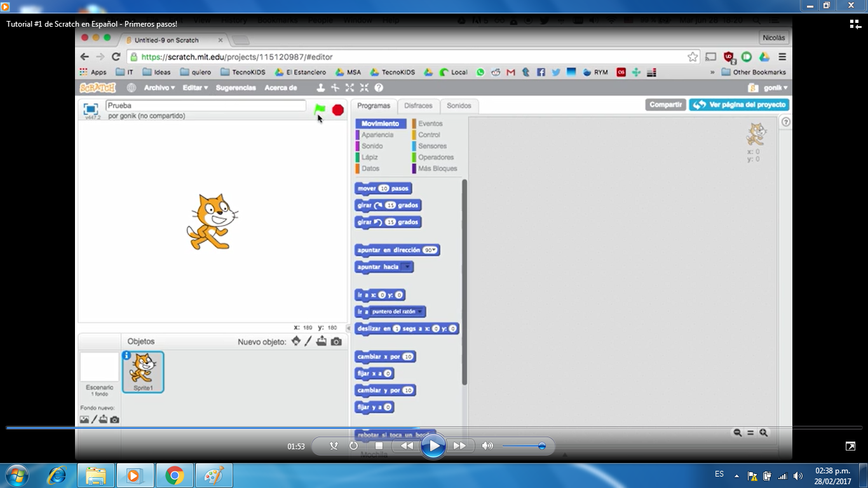868x488 pixels.
Task: Click the Compartir button
Action: coord(665,104)
